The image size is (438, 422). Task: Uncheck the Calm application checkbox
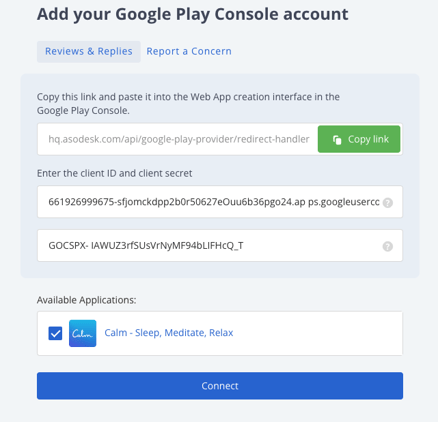coord(55,333)
